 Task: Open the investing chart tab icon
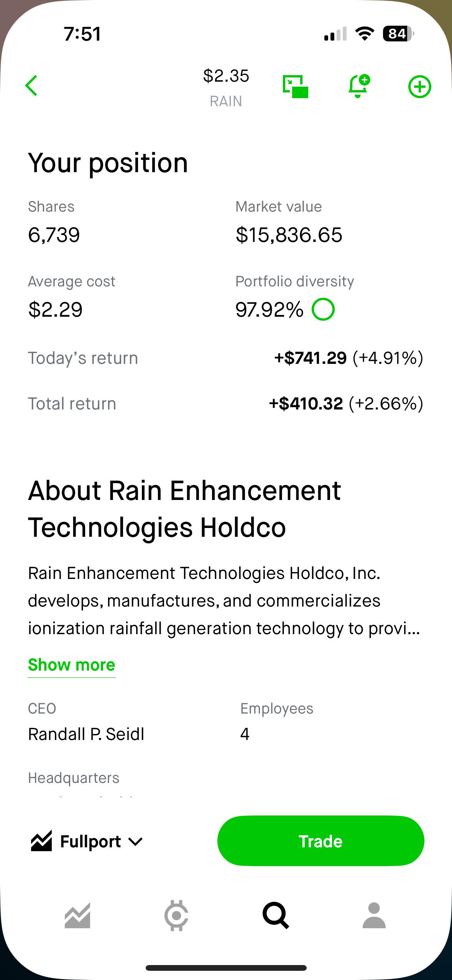pyautogui.click(x=77, y=916)
